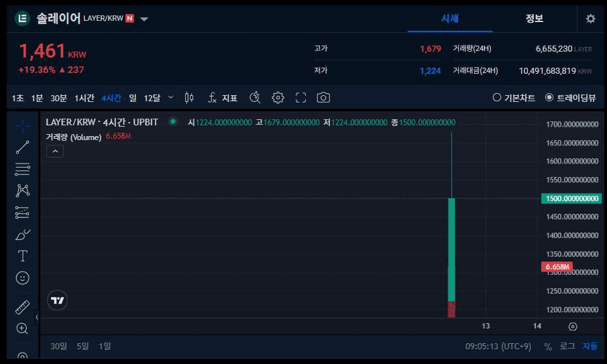Image resolution: width=607 pixels, height=364 pixels.
Task: Open the indicator templates/alert icon
Action: click(255, 98)
